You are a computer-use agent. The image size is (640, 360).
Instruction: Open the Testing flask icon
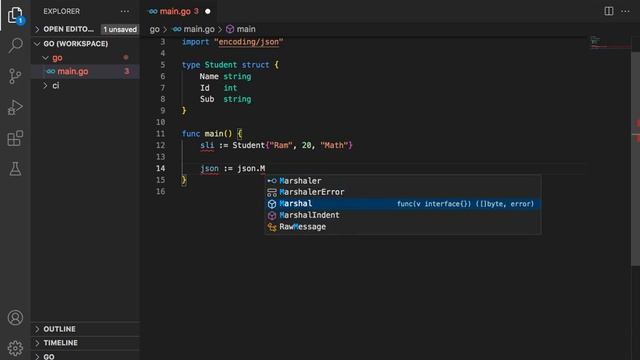16,169
